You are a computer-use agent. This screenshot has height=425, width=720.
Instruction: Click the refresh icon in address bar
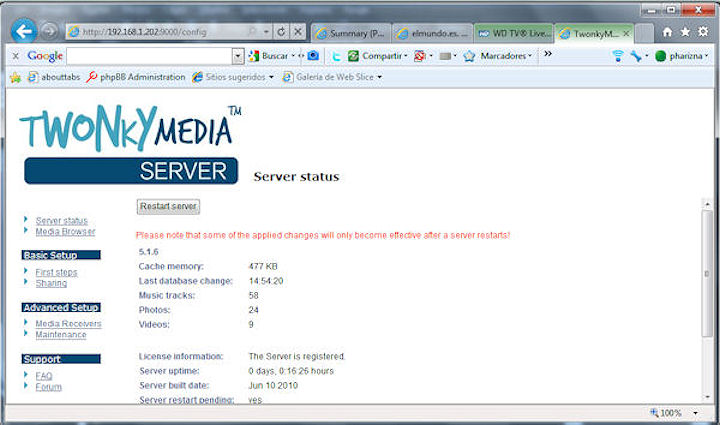[x=281, y=32]
